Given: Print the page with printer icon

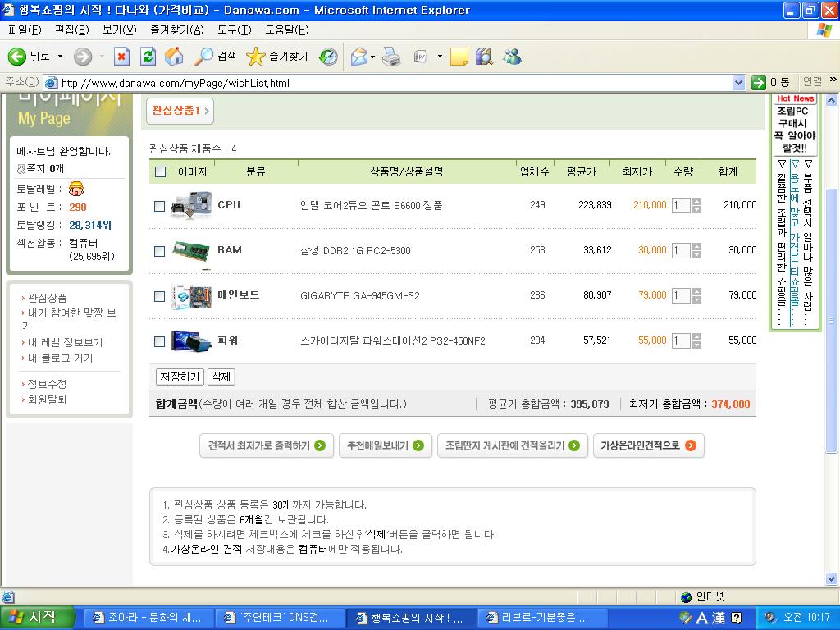Looking at the screenshot, I should (x=391, y=57).
